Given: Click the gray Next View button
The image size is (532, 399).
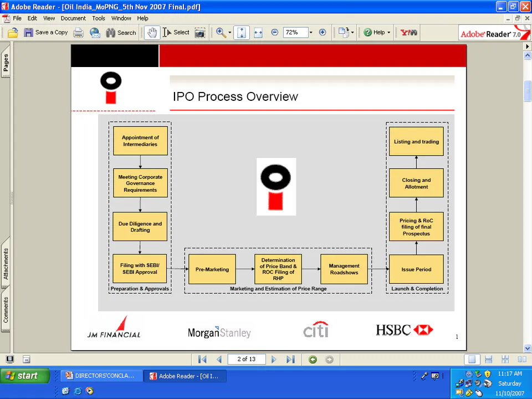Looking at the screenshot, I should 329,359.
